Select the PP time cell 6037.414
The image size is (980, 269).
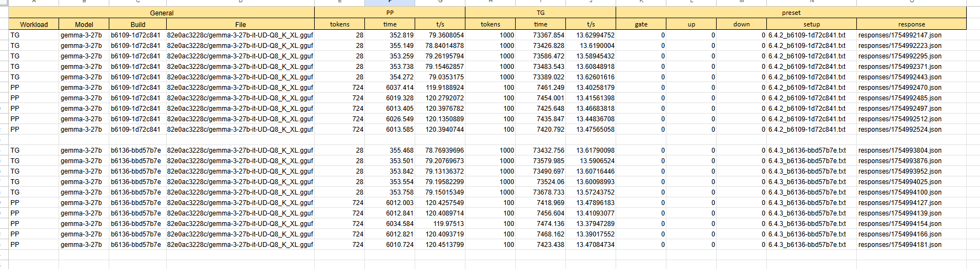point(390,87)
